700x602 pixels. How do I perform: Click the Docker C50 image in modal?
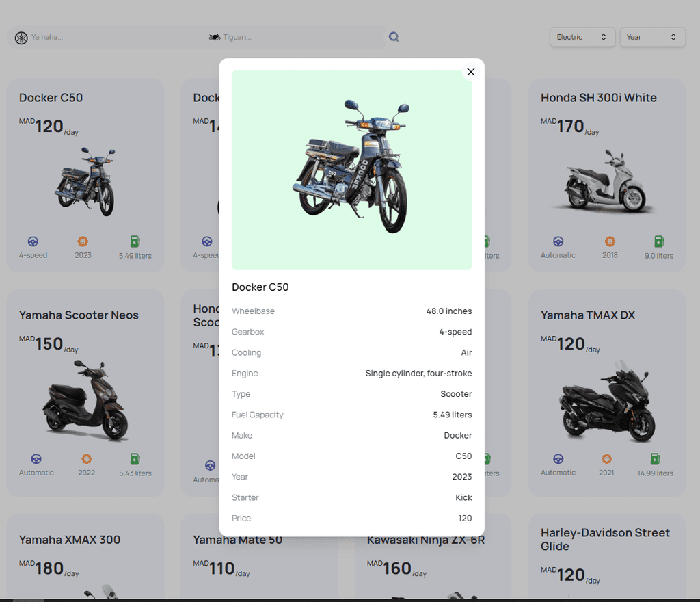click(352, 170)
